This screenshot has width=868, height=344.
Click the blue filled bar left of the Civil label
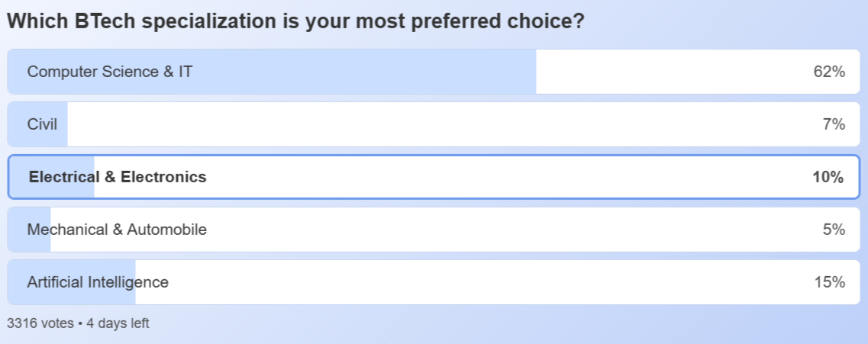tap(18, 124)
